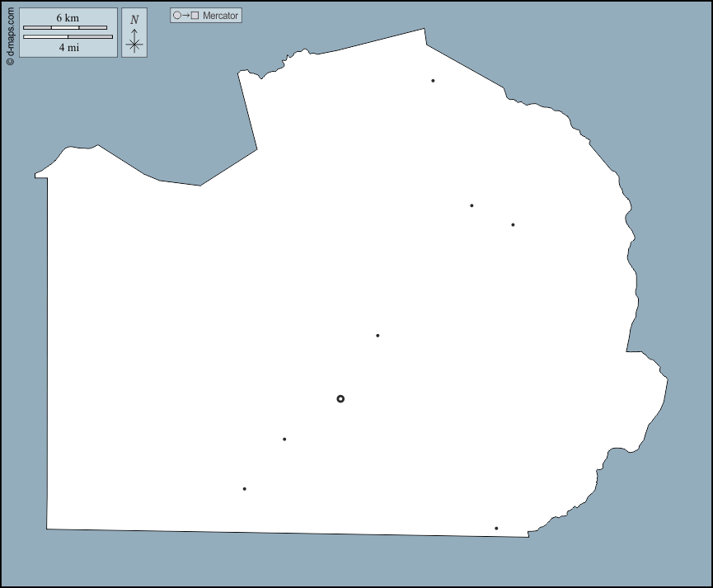Image resolution: width=713 pixels, height=588 pixels.
Task: Click the city dot west of easternmost dot
Action: coord(471,205)
